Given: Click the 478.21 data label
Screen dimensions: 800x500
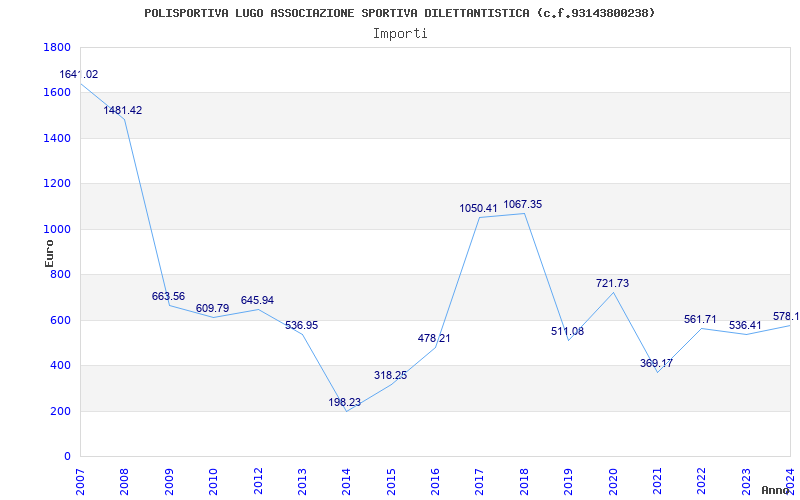Looking at the screenshot, I should click(x=434, y=338).
